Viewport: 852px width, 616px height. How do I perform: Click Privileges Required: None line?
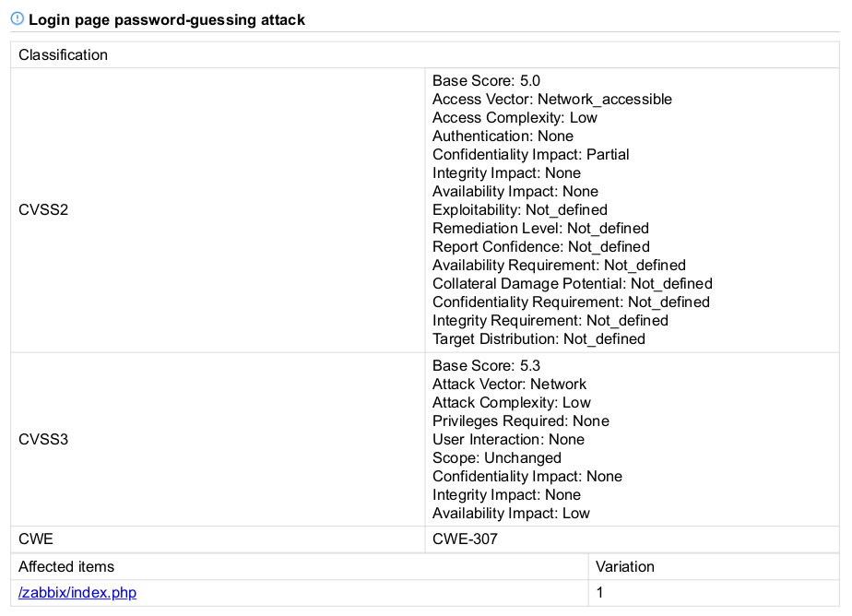(x=521, y=421)
